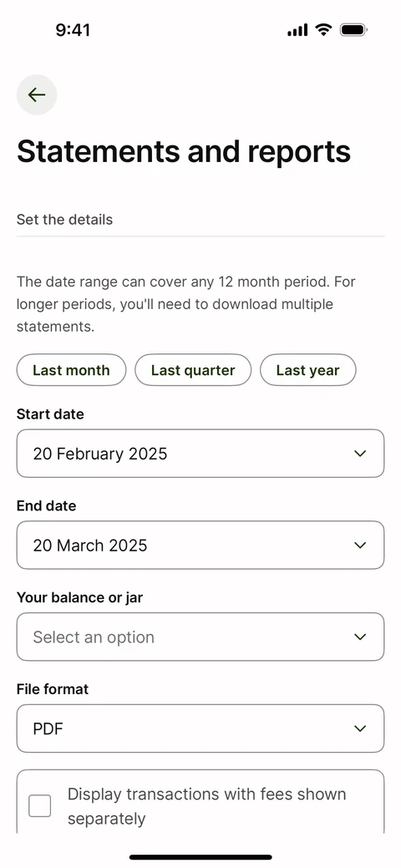The width and height of the screenshot is (401, 868).
Task: Select the Last month preset
Action: click(x=72, y=370)
